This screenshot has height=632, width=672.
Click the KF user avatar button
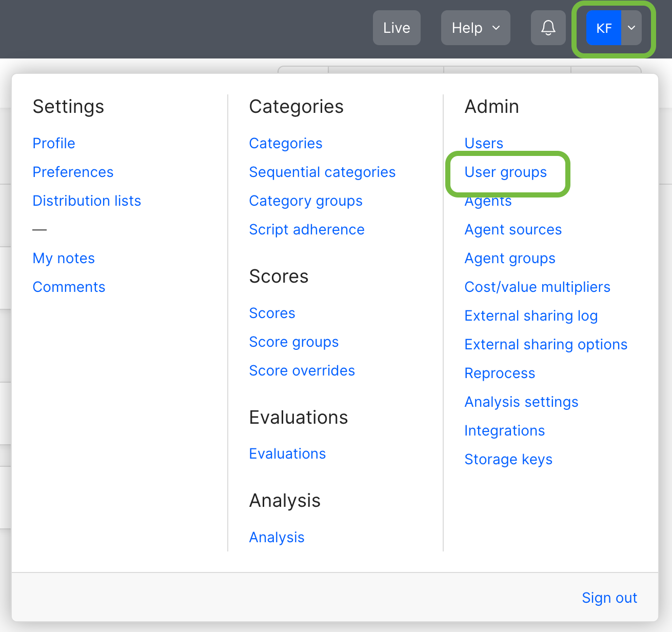tap(604, 28)
